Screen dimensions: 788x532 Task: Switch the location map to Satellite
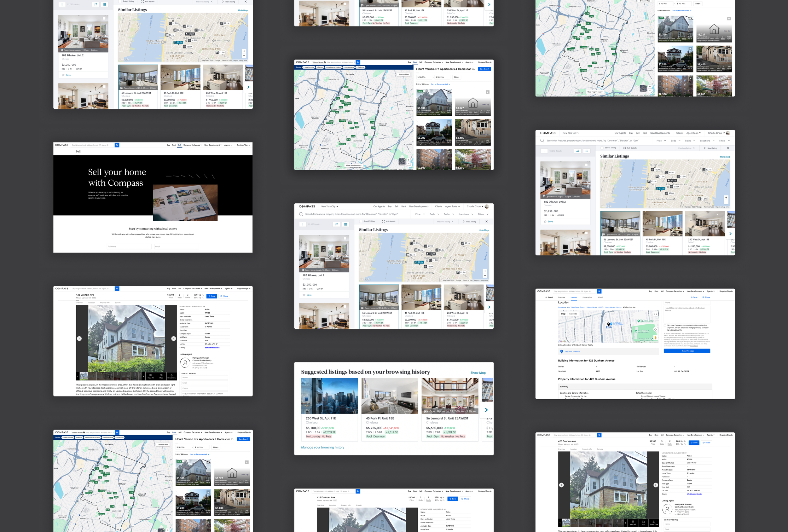(573, 314)
